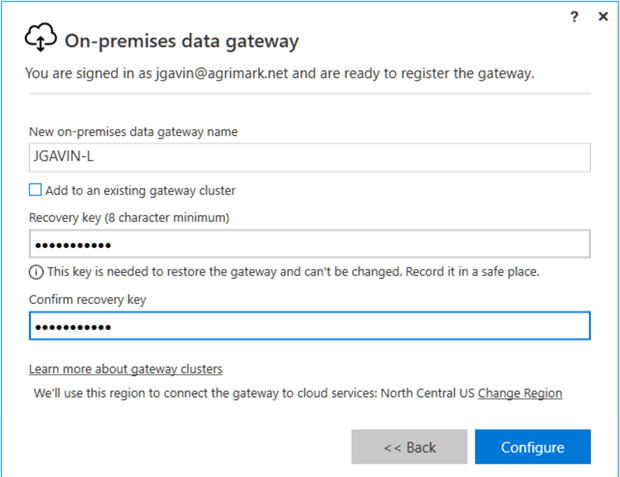Click the question mark help icon

coord(574,17)
